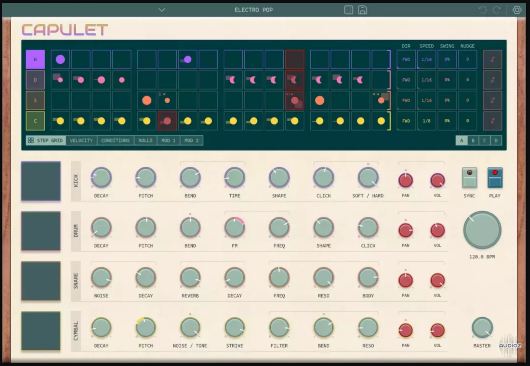Click the redo arrow icon
This screenshot has width=530, height=366.
point(497,10)
